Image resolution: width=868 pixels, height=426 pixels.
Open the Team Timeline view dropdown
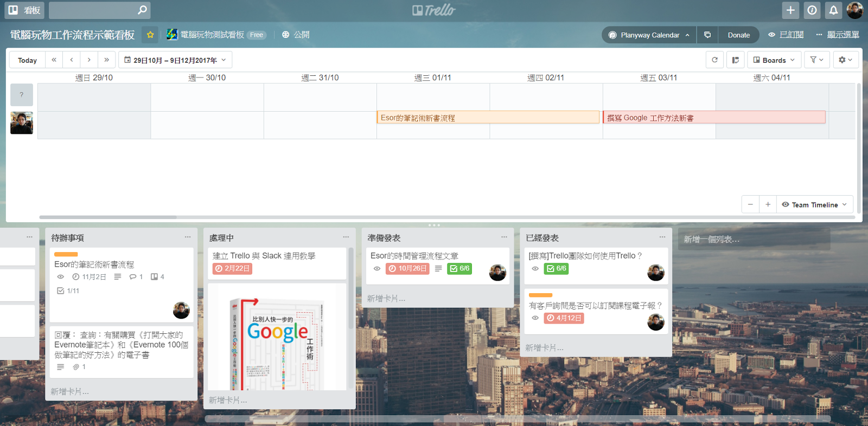point(814,204)
